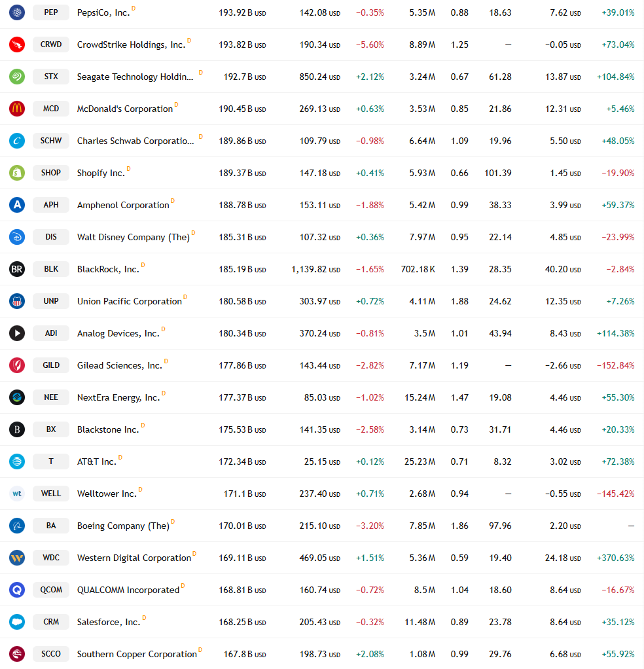Click BlackRock price 1,139.82 USD
The height and width of the screenshot is (669, 644).
point(315,269)
